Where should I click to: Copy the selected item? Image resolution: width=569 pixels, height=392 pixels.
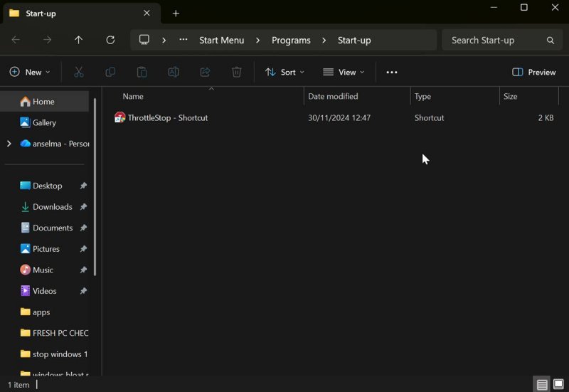coord(110,73)
